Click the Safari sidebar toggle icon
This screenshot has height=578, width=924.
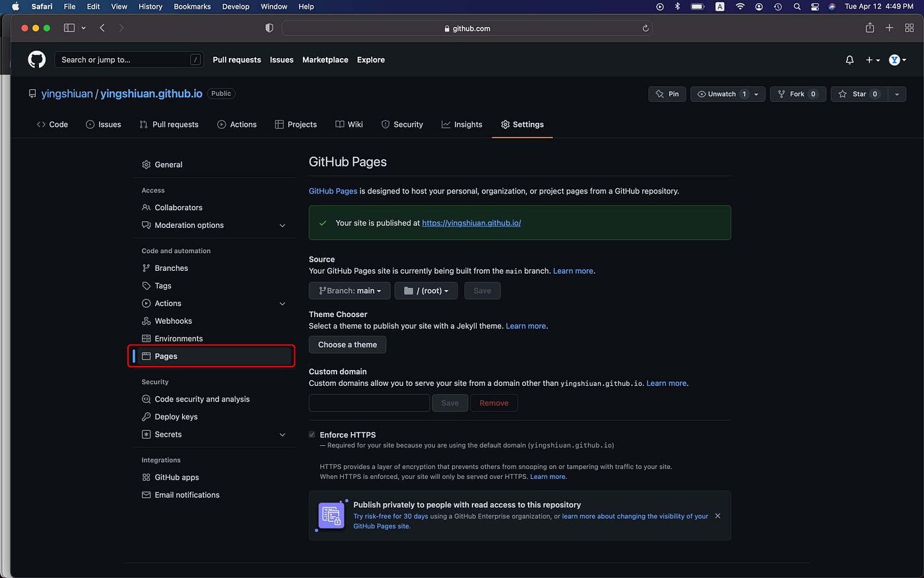click(x=69, y=28)
